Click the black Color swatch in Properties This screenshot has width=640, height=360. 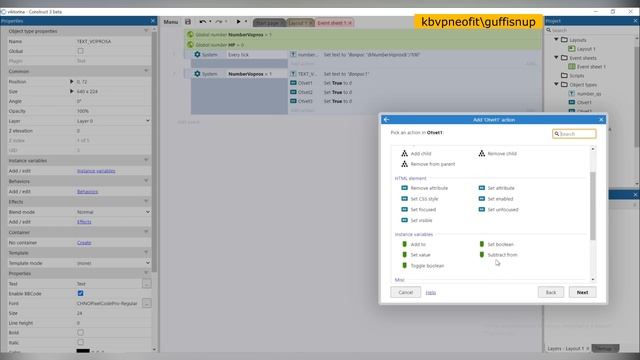[x=83, y=351]
